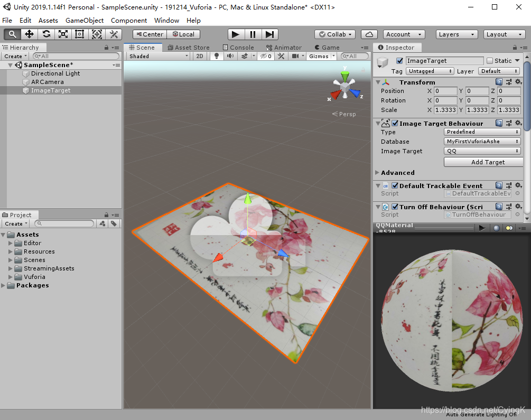Select the Rect tool
The width and height of the screenshot is (531, 420).
[x=80, y=34]
